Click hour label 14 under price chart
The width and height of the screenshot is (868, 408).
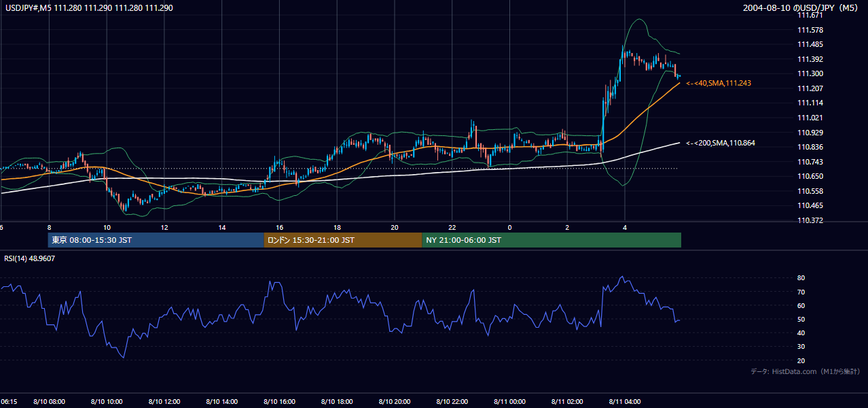[x=222, y=228]
